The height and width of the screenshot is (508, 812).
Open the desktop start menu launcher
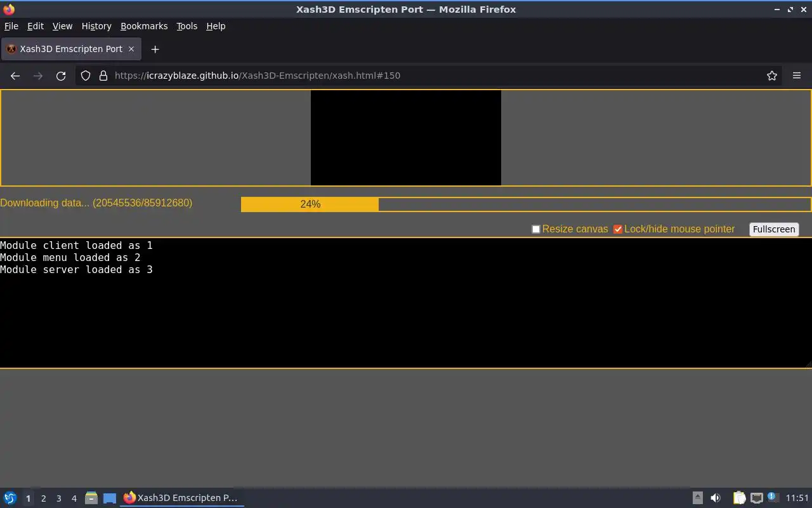10,498
